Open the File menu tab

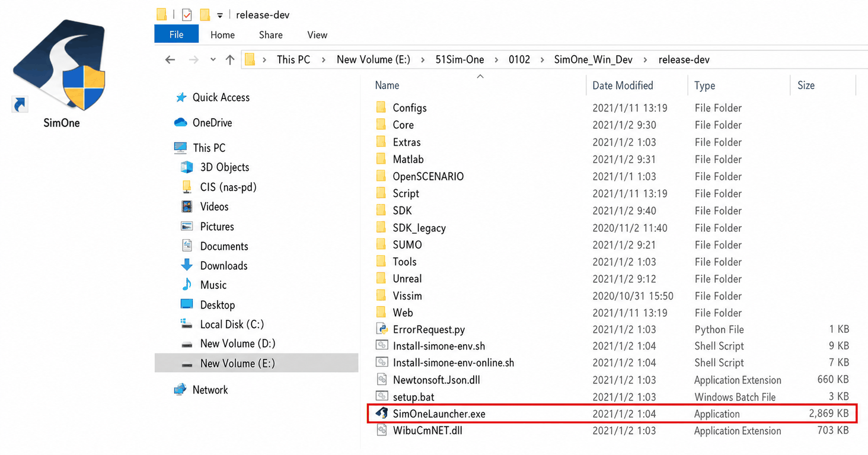(x=176, y=34)
